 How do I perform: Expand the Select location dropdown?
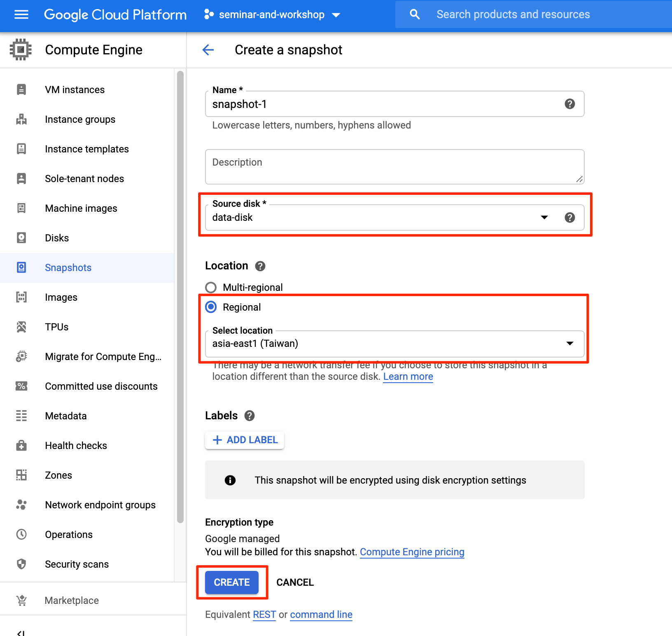pyautogui.click(x=570, y=344)
